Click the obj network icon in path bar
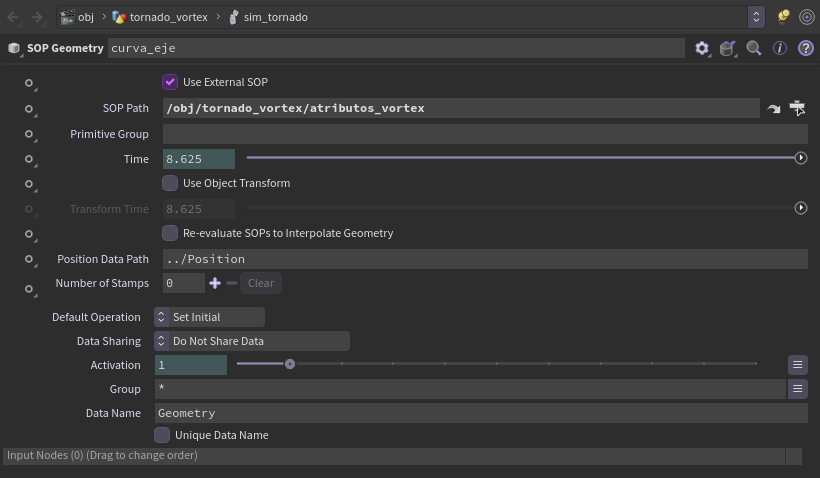The width and height of the screenshot is (820, 478). 67,17
